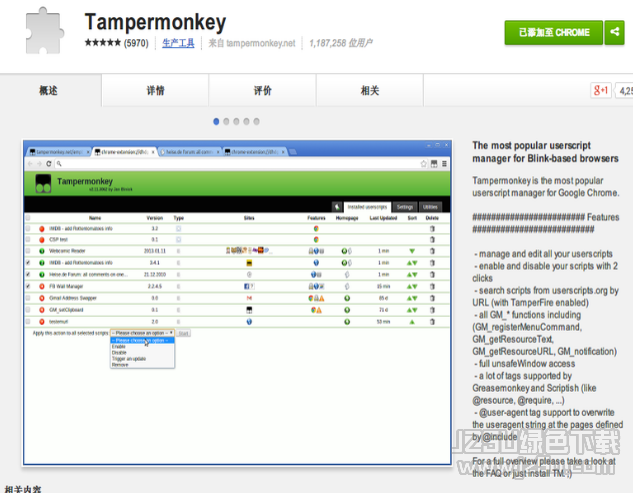Click the reload icon in screenshot browser

coord(48,164)
